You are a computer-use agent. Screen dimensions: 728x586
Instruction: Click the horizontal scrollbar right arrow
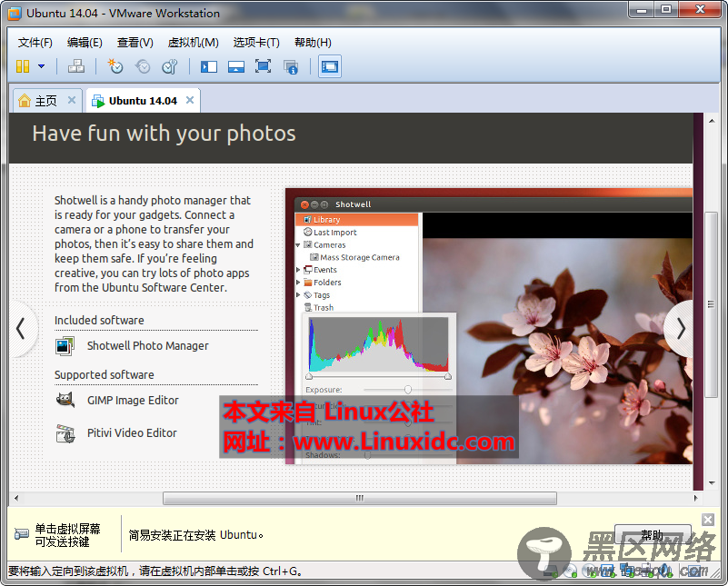pos(695,498)
